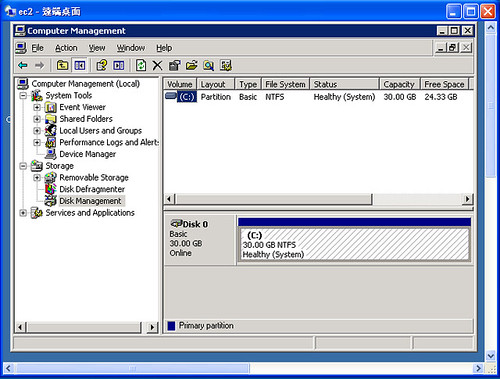Viewport: 500px width, 379px height.
Task: Click the view settings icon next to Help
Action: point(119,65)
